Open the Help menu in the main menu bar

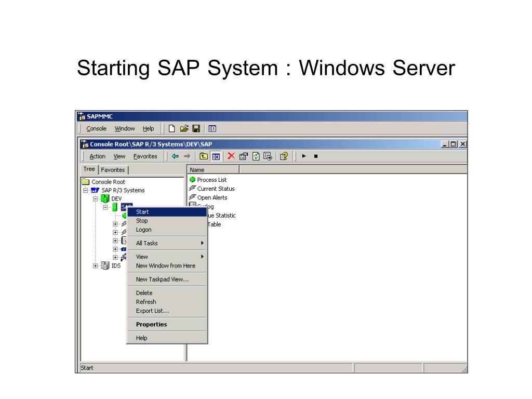148,129
